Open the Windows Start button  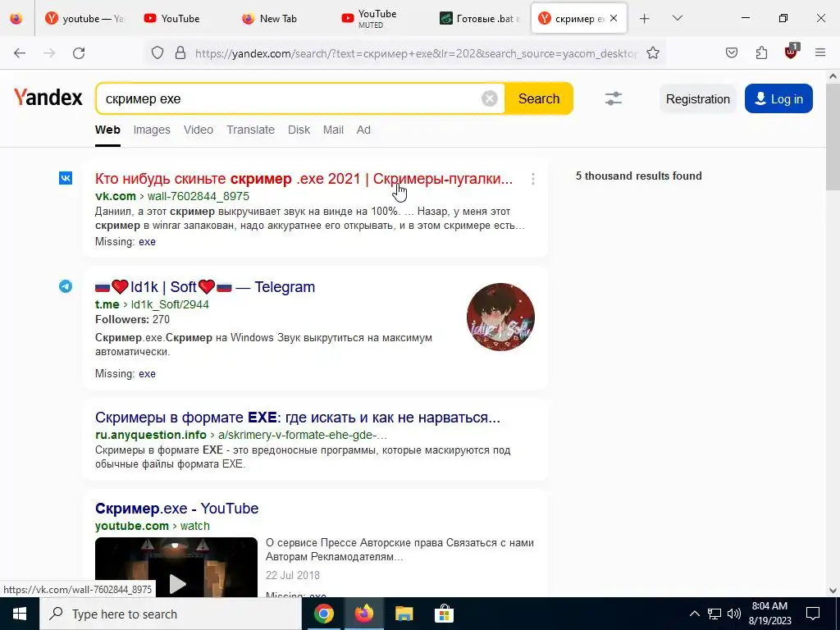pyautogui.click(x=20, y=614)
